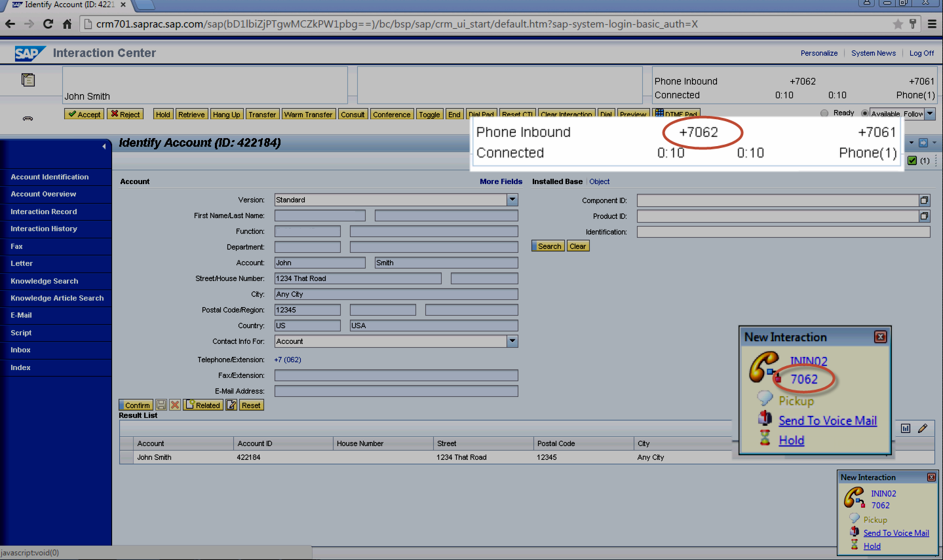Click the save disk icon beside Confirm

click(x=161, y=405)
